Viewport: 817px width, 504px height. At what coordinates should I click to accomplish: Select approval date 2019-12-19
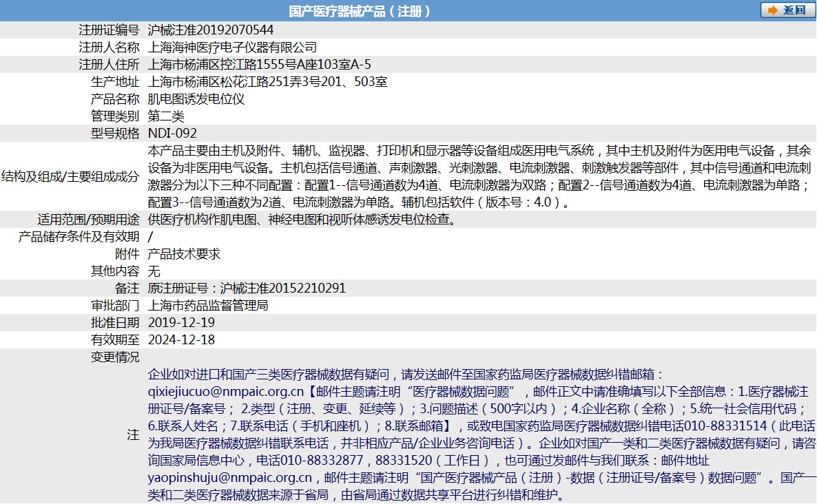[x=181, y=322]
